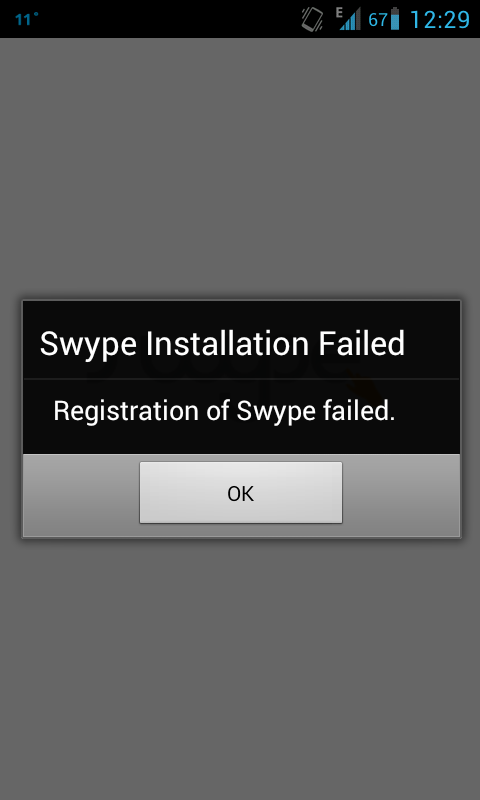Tap the Swype Installation Failed title

pyautogui.click(x=222, y=344)
